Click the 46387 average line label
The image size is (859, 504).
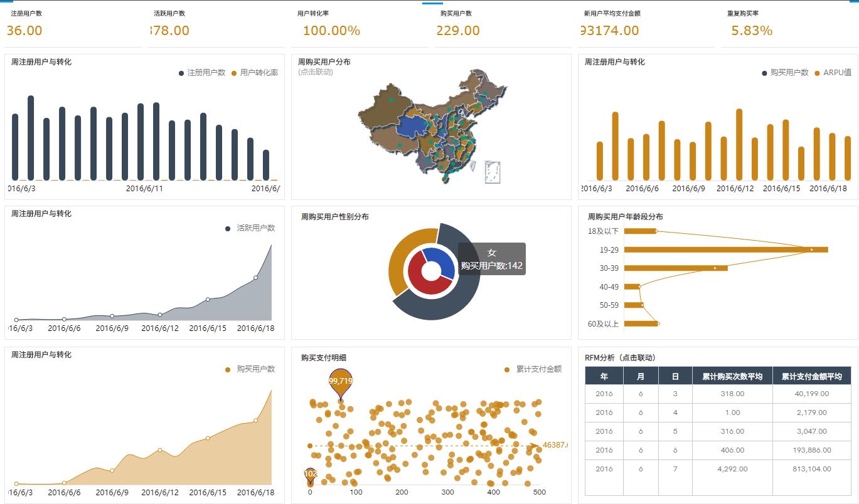tap(555, 445)
